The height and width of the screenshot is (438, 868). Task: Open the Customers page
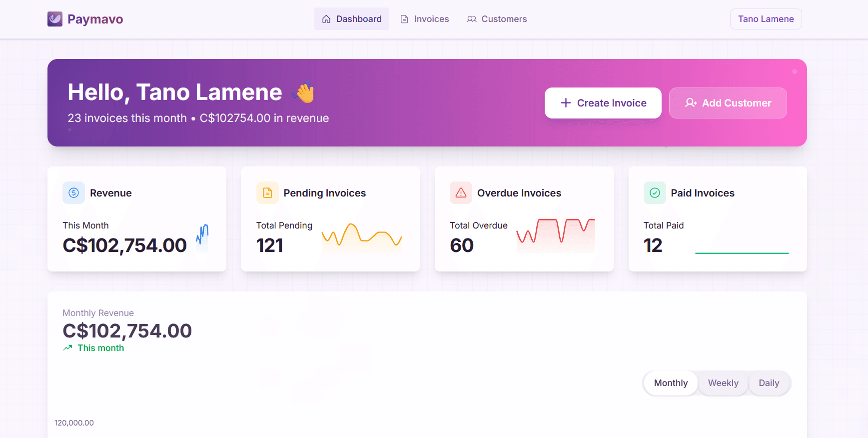pos(497,19)
